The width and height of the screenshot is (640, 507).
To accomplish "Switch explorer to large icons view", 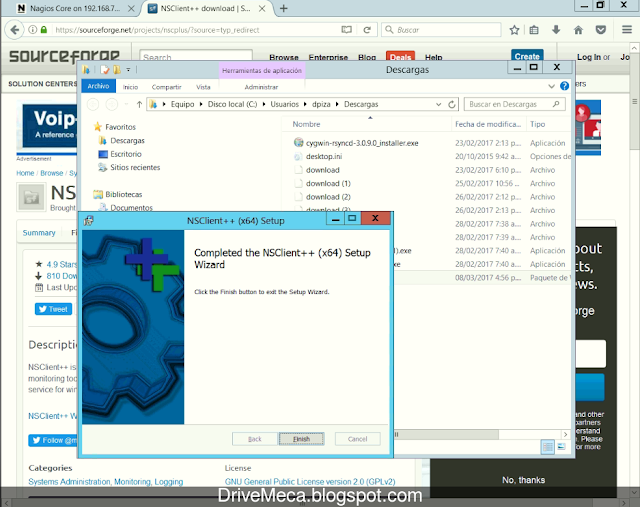I will [562, 447].
